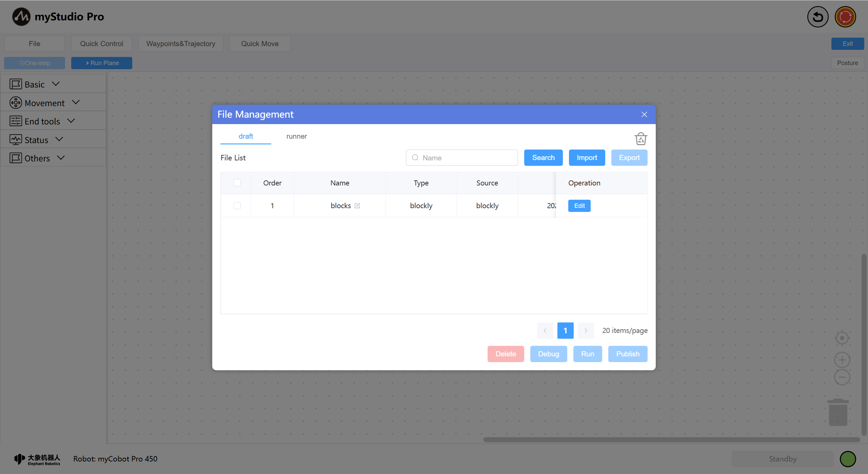Screen dimensions: 868x474
Task: Check the checkbox for the blocks file row
Action: (x=237, y=205)
